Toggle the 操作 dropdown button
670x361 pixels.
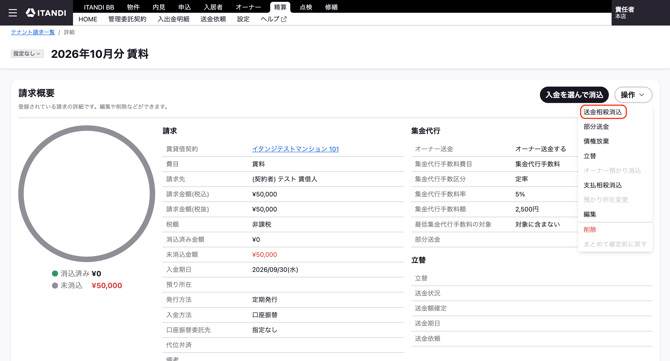click(633, 95)
